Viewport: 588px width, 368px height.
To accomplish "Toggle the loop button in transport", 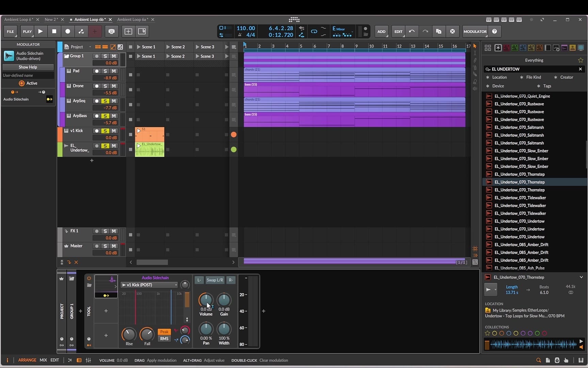I will pos(314,31).
